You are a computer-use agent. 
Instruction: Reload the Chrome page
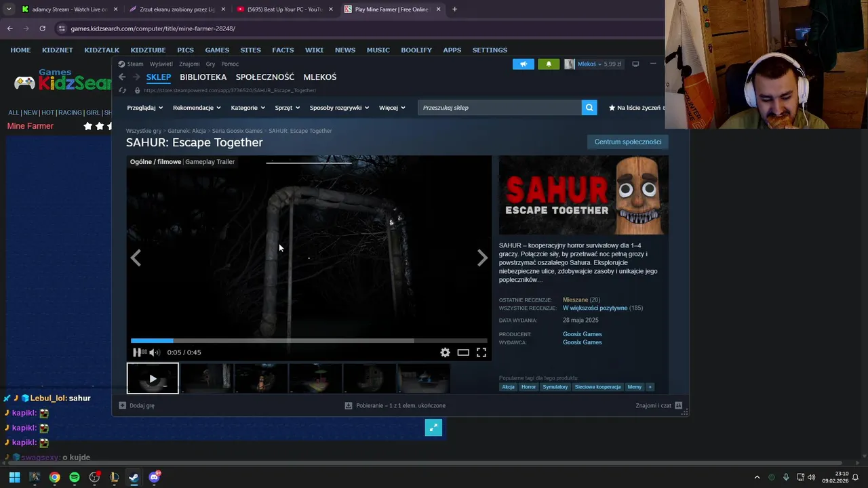tap(42, 28)
